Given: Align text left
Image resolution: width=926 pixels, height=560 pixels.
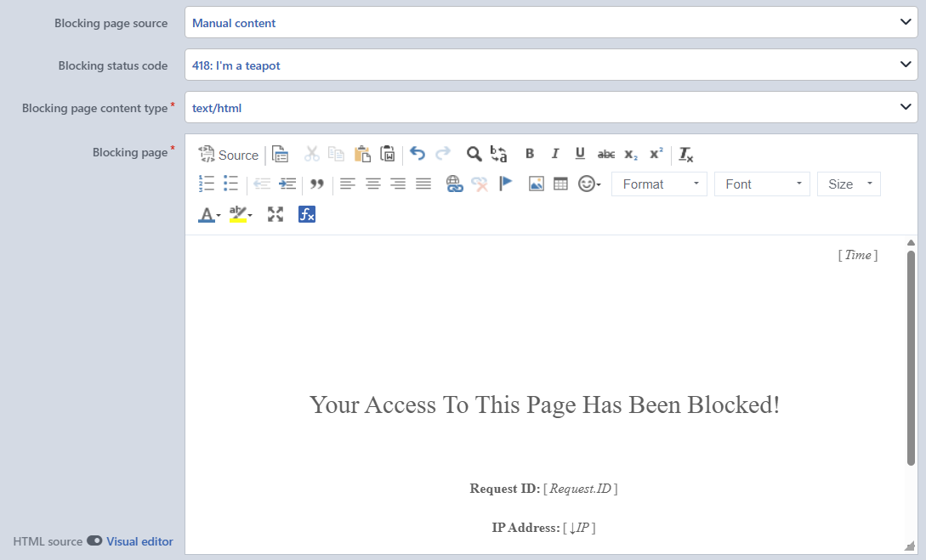Looking at the screenshot, I should click(348, 184).
